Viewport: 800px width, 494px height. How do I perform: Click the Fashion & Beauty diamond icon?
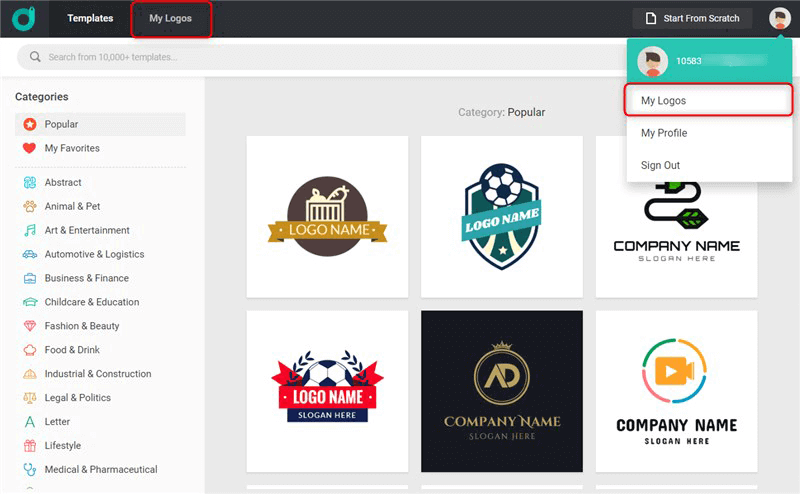(x=30, y=326)
